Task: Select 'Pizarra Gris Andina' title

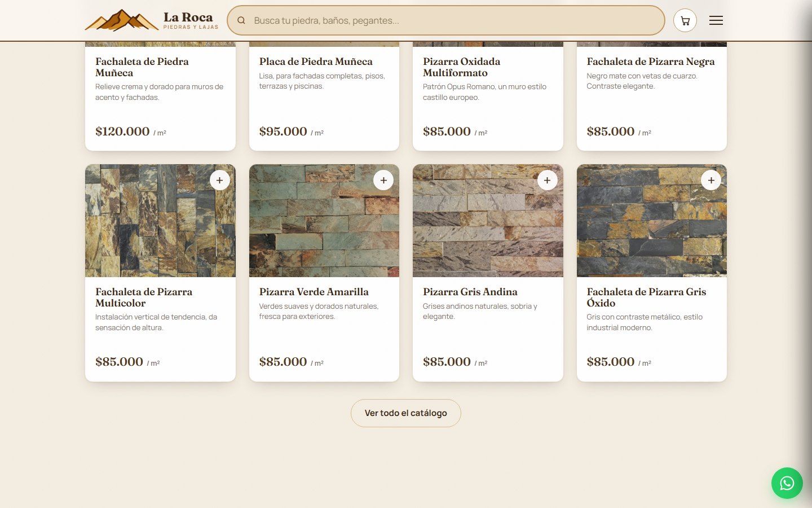Action: [470, 292]
